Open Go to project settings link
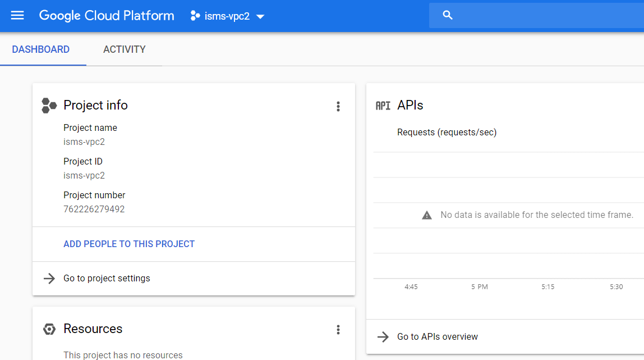The image size is (644, 360). tap(107, 279)
